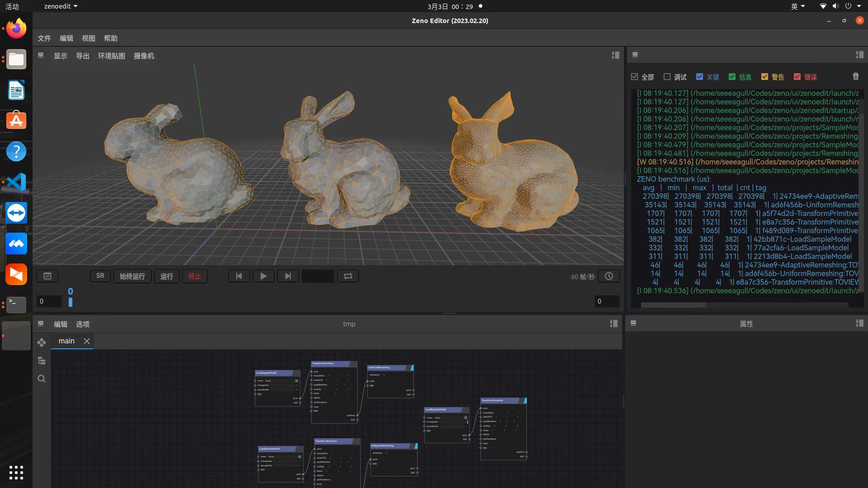The width and height of the screenshot is (868, 488).
Task: Toggle cyan view flag on right TransformPrimitive node
Action: click(x=525, y=401)
